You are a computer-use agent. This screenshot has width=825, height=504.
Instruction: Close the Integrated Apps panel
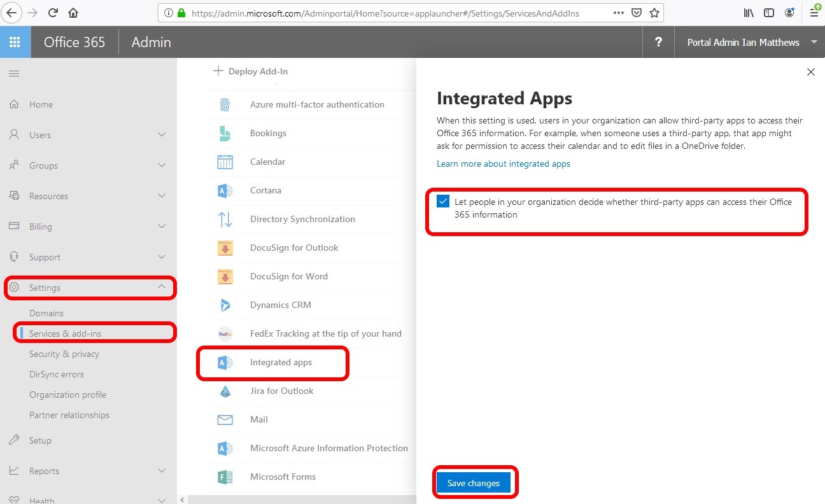(810, 72)
